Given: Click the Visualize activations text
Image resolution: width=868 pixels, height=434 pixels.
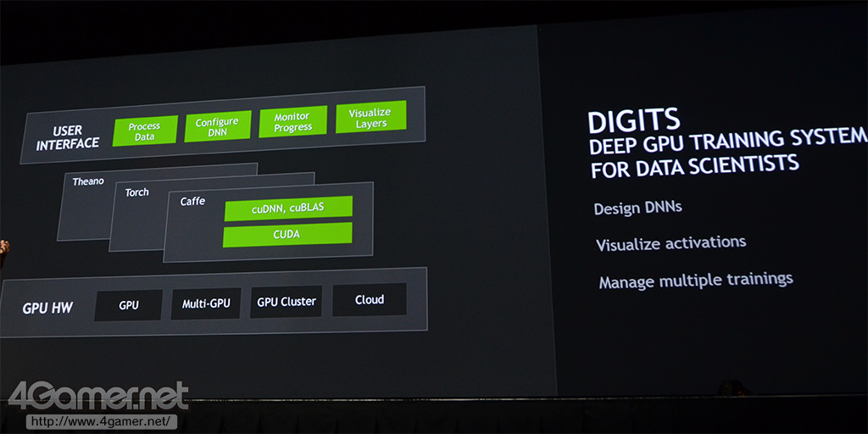Looking at the screenshot, I should (x=671, y=243).
